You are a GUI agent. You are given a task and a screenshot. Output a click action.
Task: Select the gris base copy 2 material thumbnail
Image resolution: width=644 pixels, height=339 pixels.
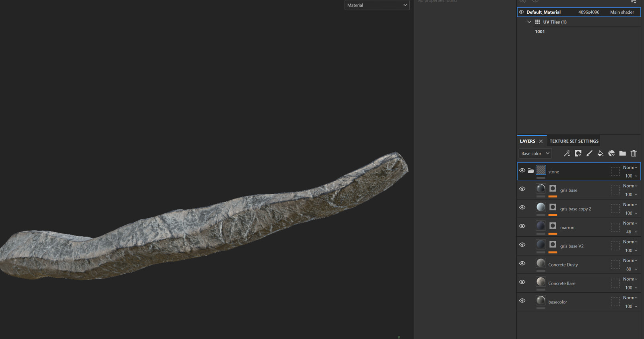click(x=541, y=207)
